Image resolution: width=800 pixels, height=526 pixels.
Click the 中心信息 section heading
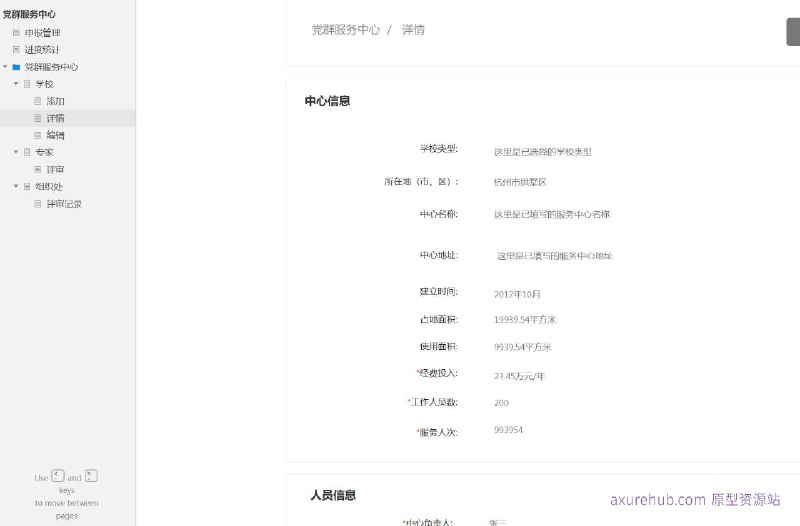coord(328,101)
